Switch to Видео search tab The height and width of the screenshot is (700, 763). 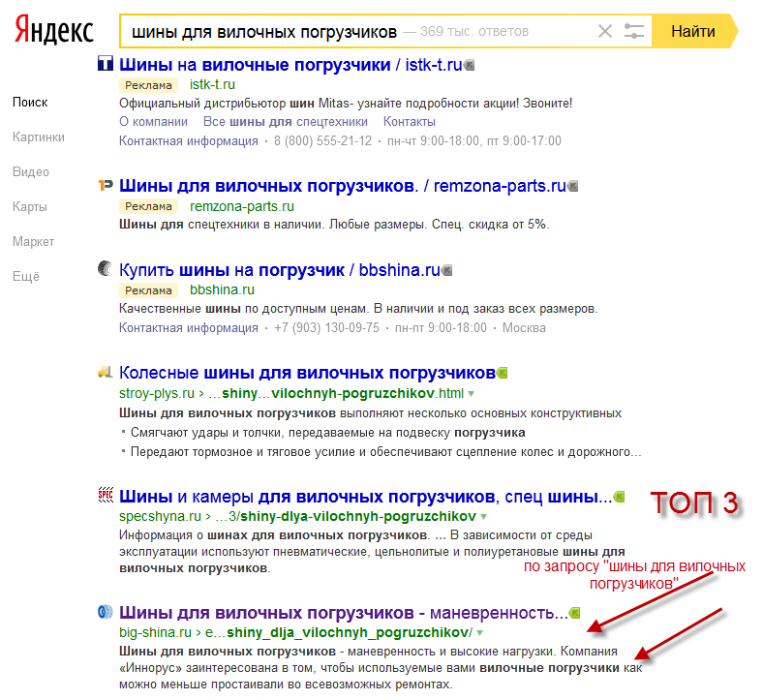pyautogui.click(x=31, y=172)
